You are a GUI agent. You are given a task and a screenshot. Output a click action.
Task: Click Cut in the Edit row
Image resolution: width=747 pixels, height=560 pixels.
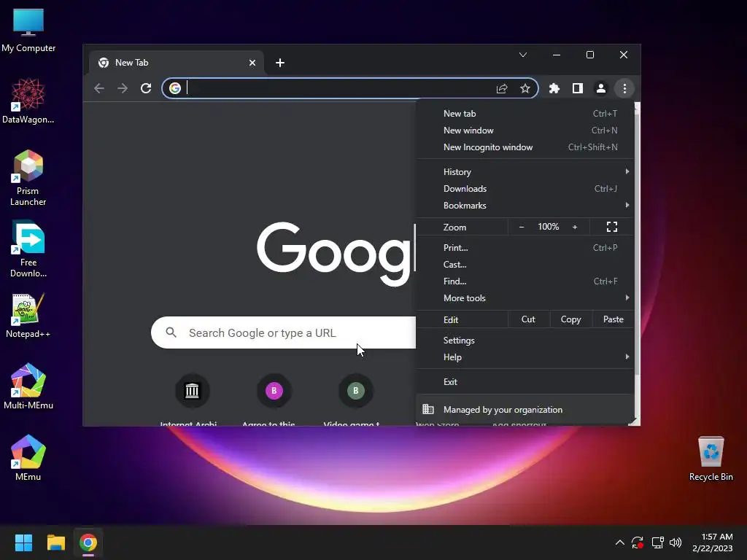(x=528, y=319)
